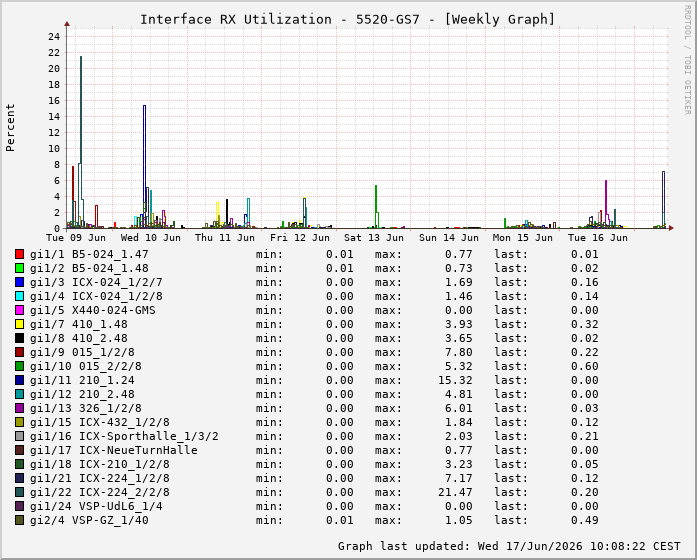
Task: Click the max value 5.32
Action: click(459, 366)
